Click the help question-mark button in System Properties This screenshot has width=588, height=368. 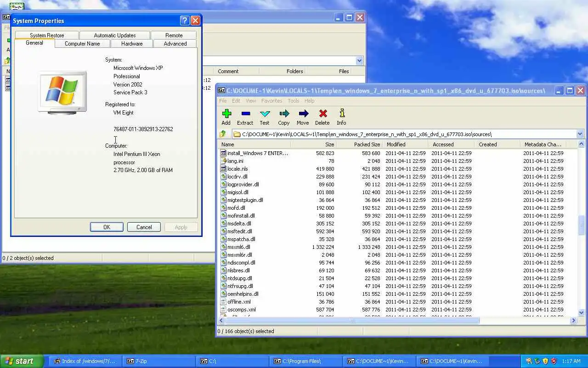tap(185, 20)
